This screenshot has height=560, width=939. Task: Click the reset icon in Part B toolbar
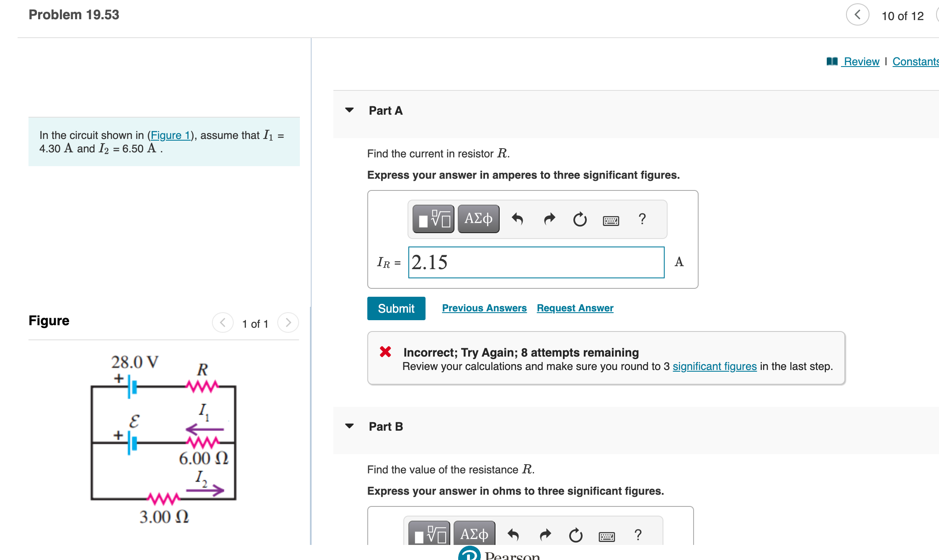click(575, 535)
